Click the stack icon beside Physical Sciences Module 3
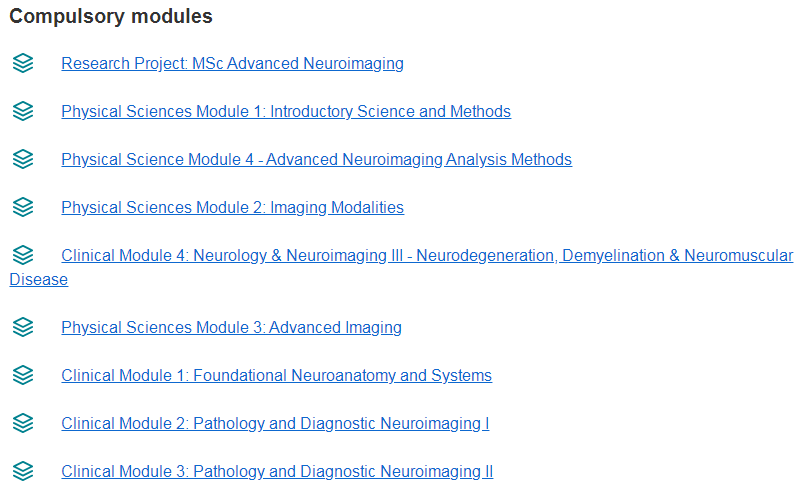 (x=23, y=327)
